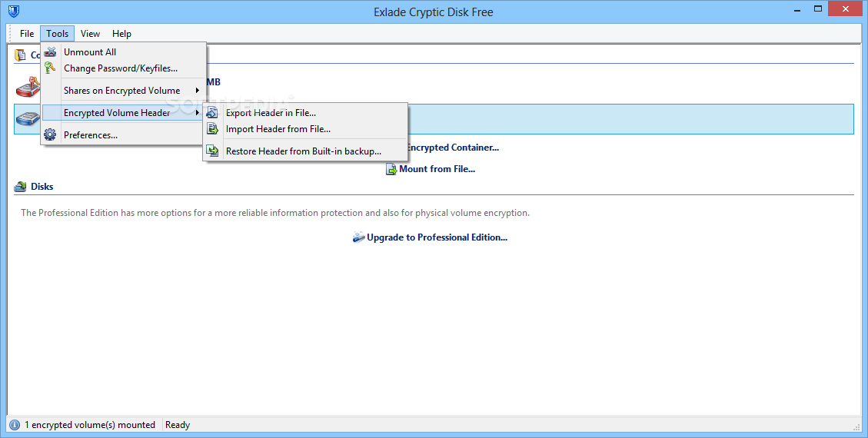Image resolution: width=868 pixels, height=438 pixels.
Task: Click the Export Header icon
Action: click(x=212, y=113)
